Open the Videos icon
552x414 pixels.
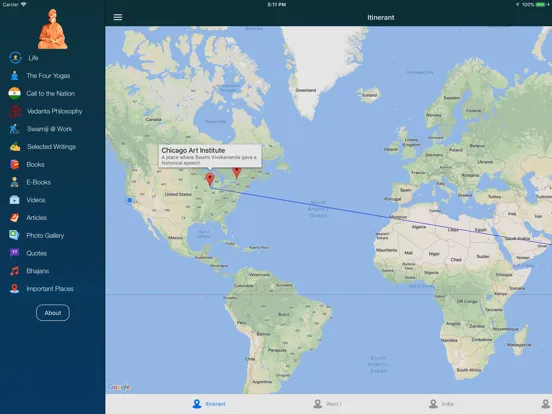[x=14, y=200]
